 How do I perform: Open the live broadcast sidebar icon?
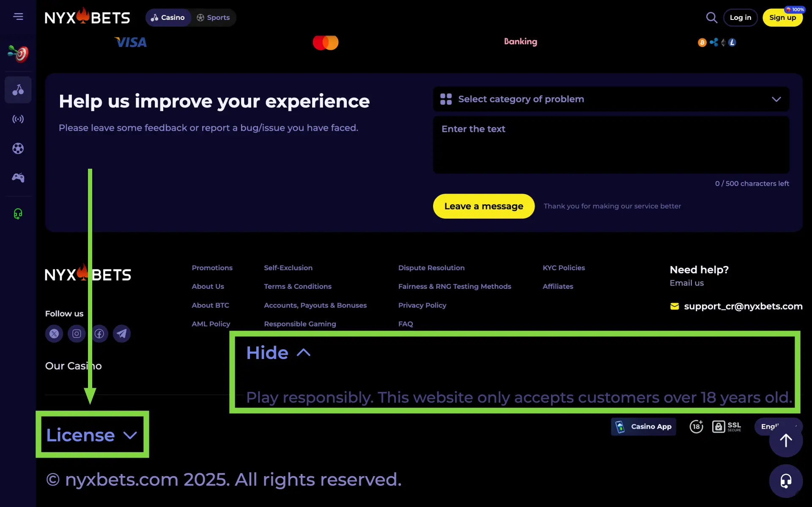coord(18,119)
